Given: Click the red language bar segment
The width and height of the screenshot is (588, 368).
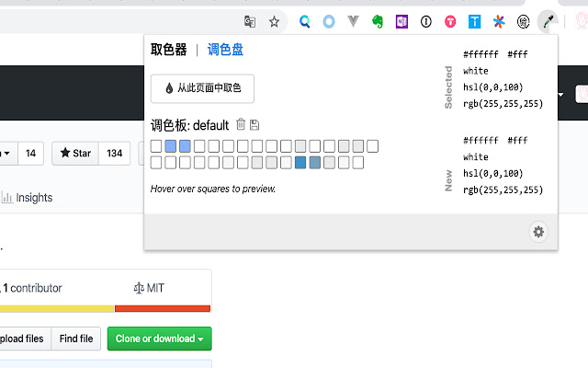Looking at the screenshot, I should 163,309.
